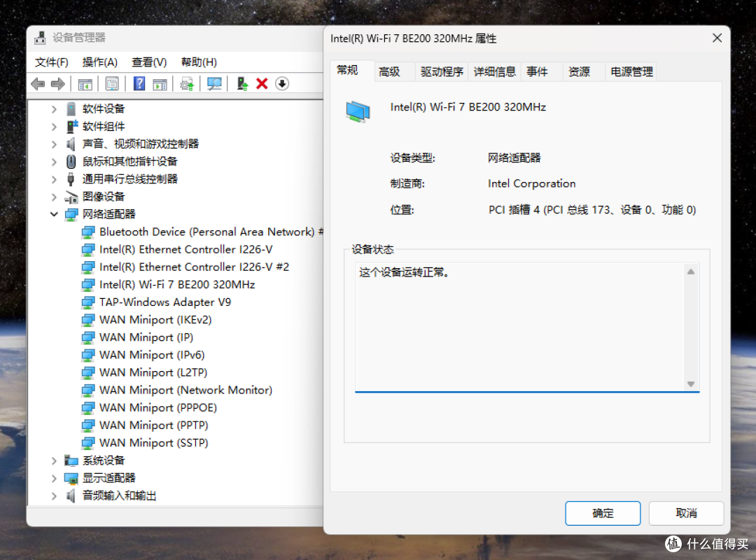Click device status scrollbar down arrow

691,384
